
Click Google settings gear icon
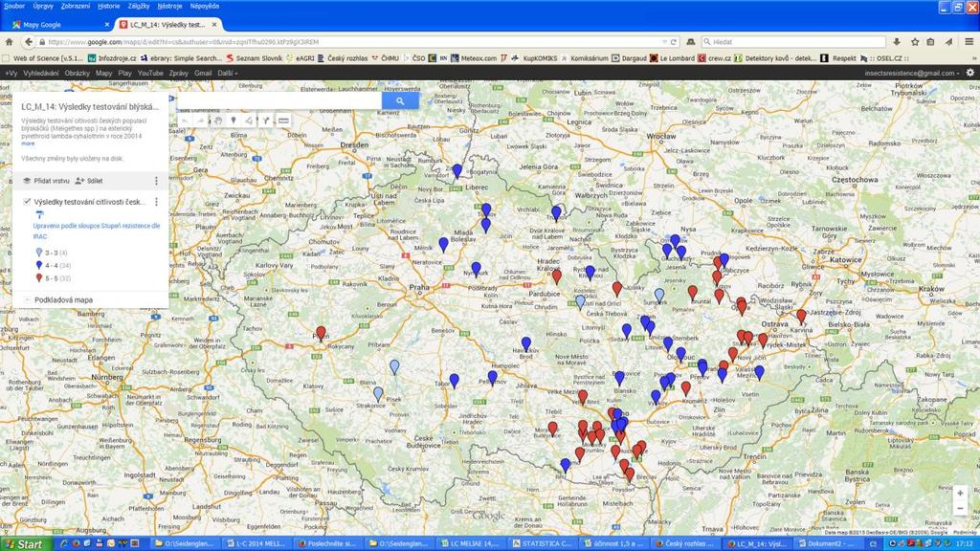[970, 73]
